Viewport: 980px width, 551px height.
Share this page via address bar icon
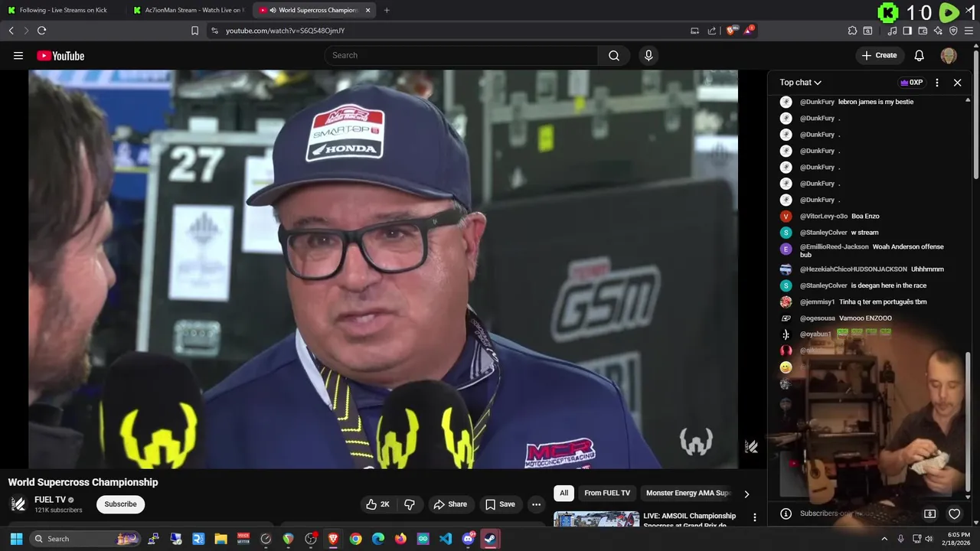[x=712, y=31]
